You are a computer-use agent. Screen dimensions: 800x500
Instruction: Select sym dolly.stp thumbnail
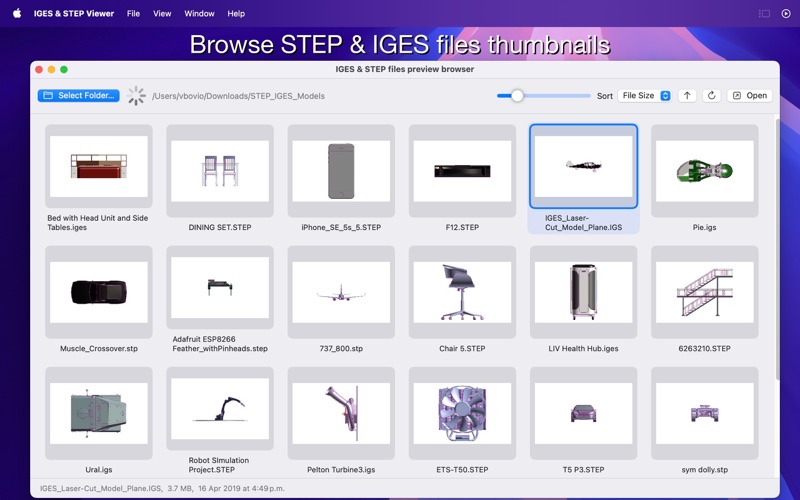coord(705,413)
